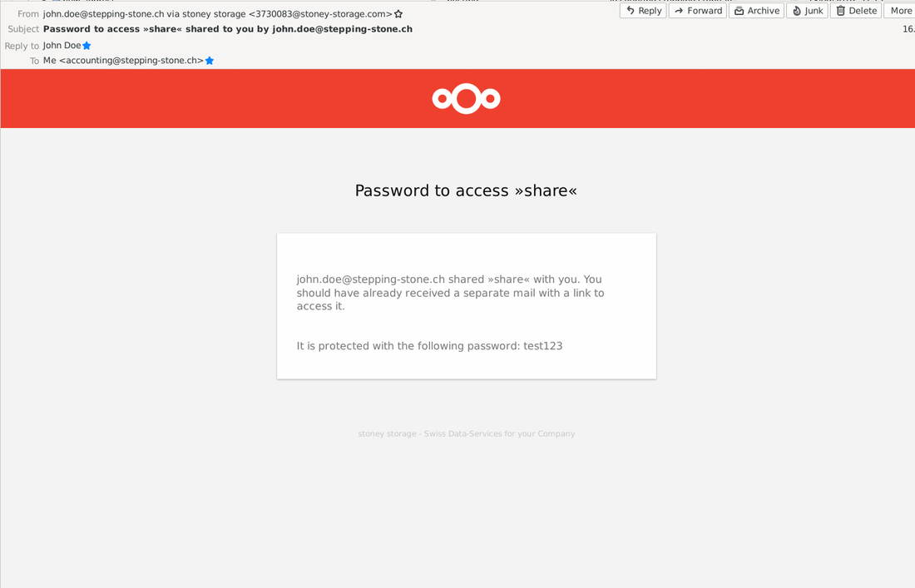This screenshot has height=588, width=915.
Task: Click the message date at the header's right edge
Action: click(908, 29)
